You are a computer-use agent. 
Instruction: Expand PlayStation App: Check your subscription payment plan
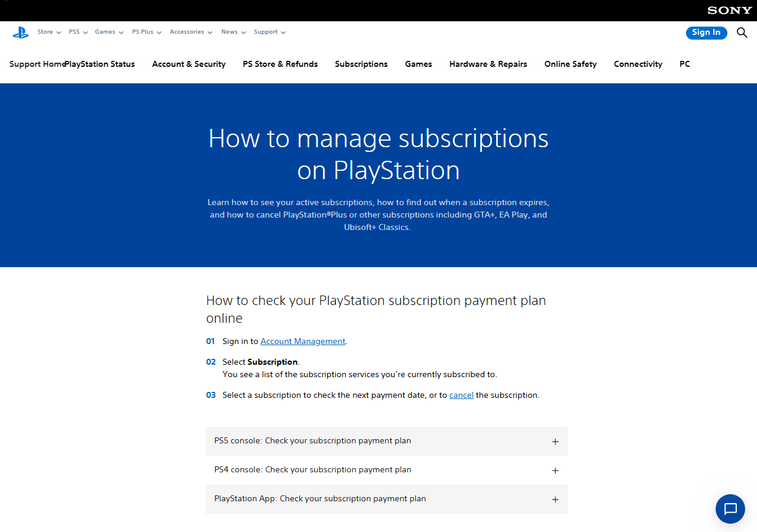(387, 499)
